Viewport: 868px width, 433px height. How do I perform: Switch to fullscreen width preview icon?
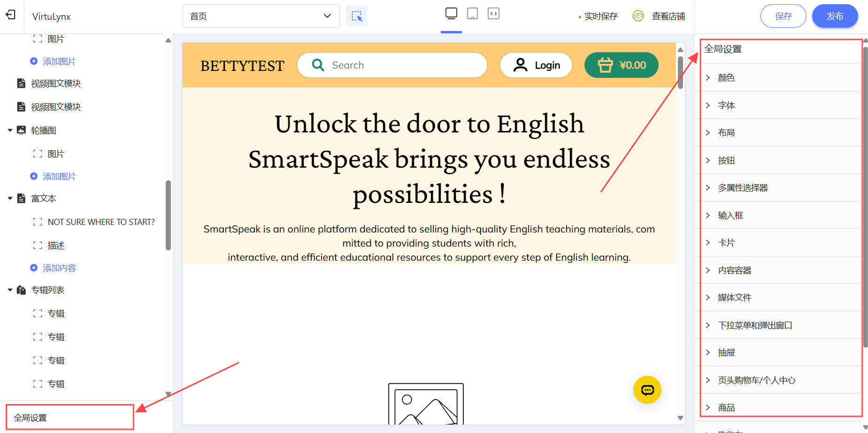click(493, 14)
